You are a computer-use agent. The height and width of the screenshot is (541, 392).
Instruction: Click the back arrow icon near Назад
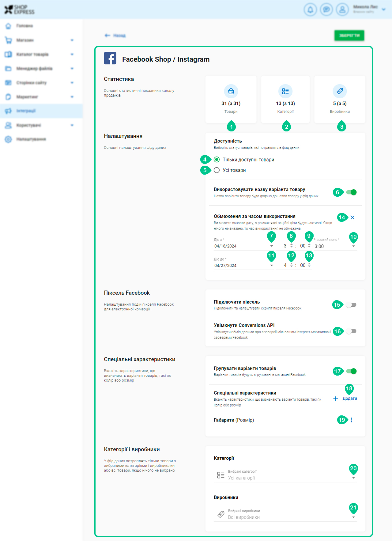pyautogui.click(x=107, y=36)
